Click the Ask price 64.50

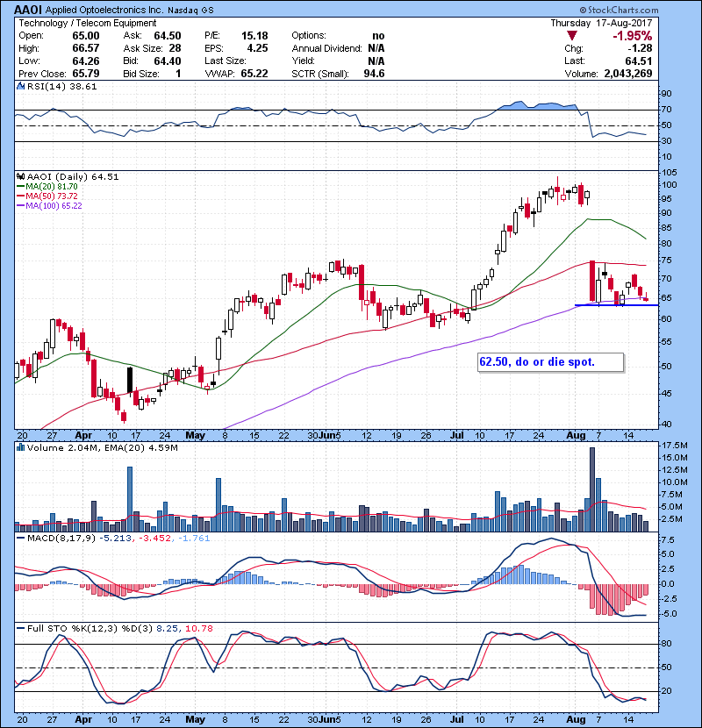168,36
